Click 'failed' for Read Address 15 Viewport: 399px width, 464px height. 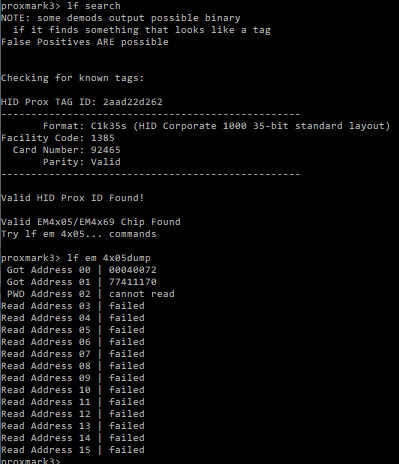click(x=127, y=450)
